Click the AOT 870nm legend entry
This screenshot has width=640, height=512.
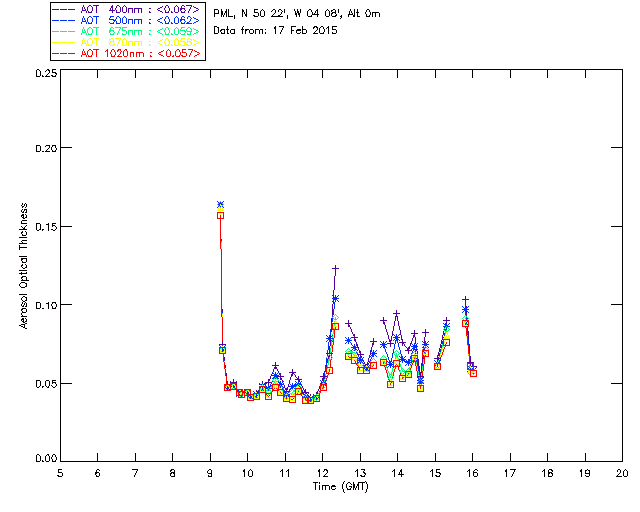point(127,42)
